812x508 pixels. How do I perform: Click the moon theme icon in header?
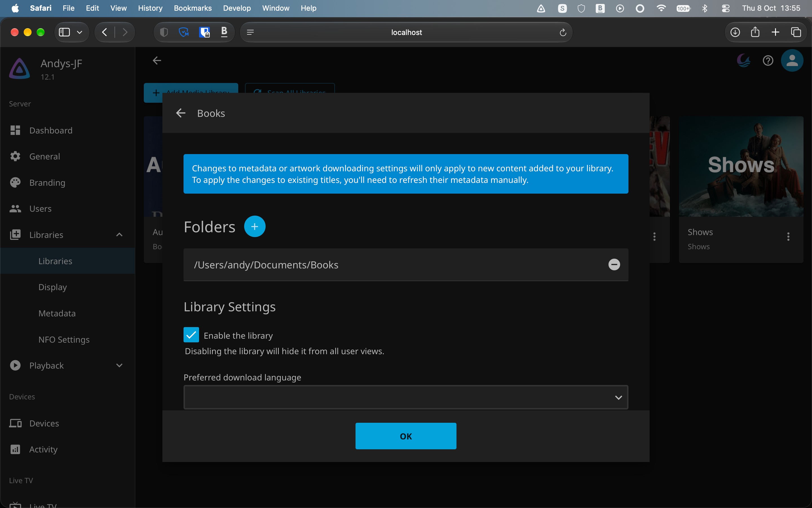point(743,61)
